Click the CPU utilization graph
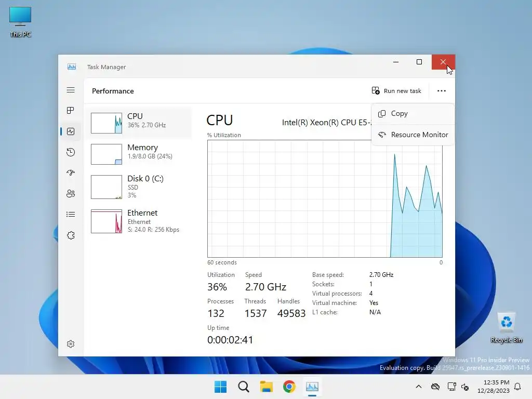532x399 pixels. point(325,198)
